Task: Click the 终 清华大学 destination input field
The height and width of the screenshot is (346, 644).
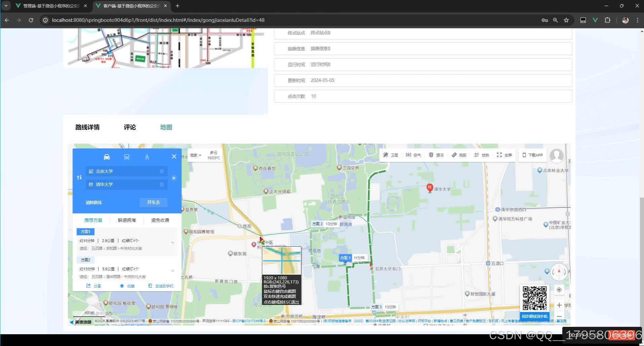Action: 127,184
